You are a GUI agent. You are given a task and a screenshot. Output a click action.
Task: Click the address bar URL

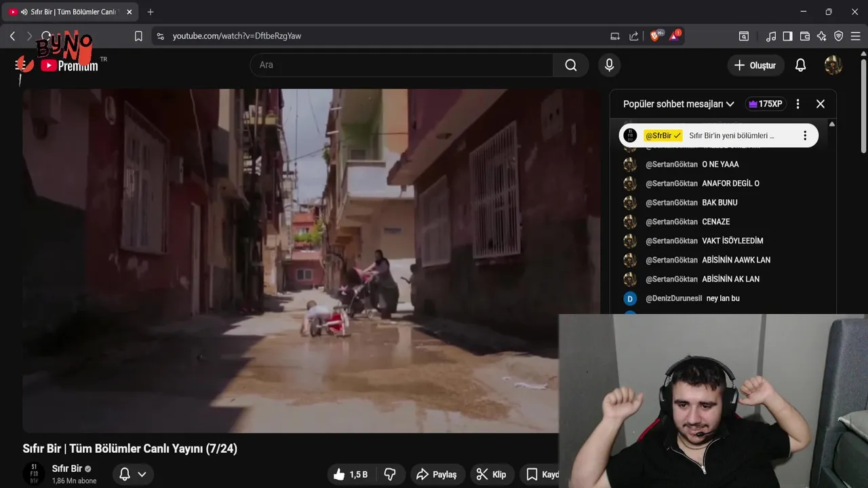(237, 36)
